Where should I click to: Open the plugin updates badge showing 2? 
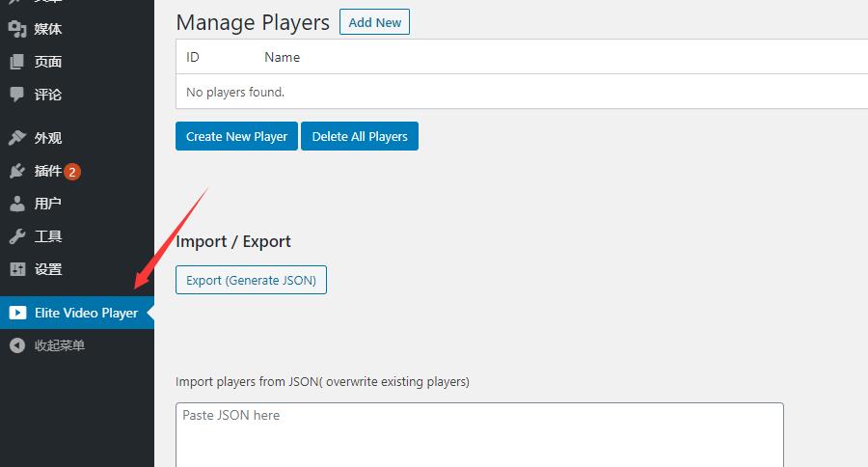tap(72, 172)
